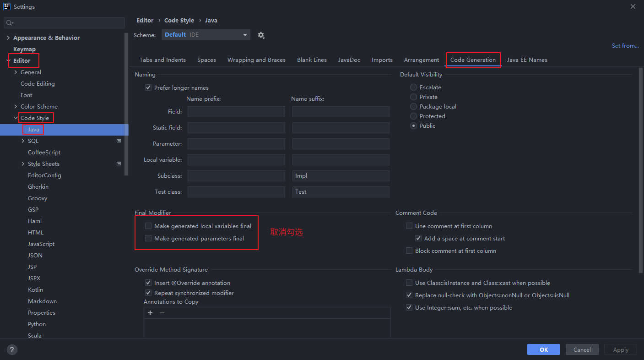Click the scheme settings gear icon
Viewport: 644px width, 360px height.
pos(261,35)
